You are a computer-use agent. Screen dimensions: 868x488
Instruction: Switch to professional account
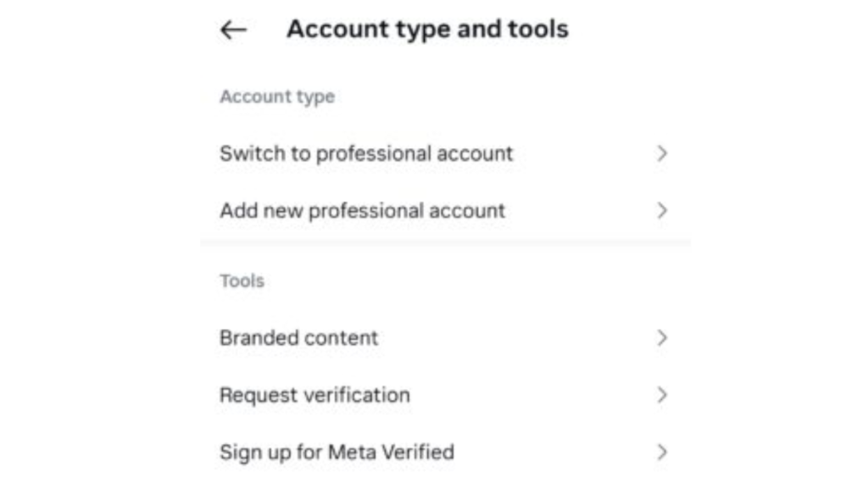click(x=366, y=153)
